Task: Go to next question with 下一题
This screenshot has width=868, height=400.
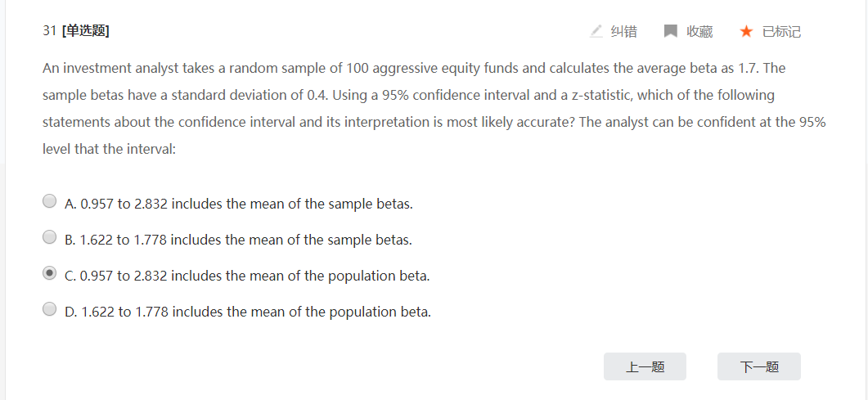Action: 758,367
